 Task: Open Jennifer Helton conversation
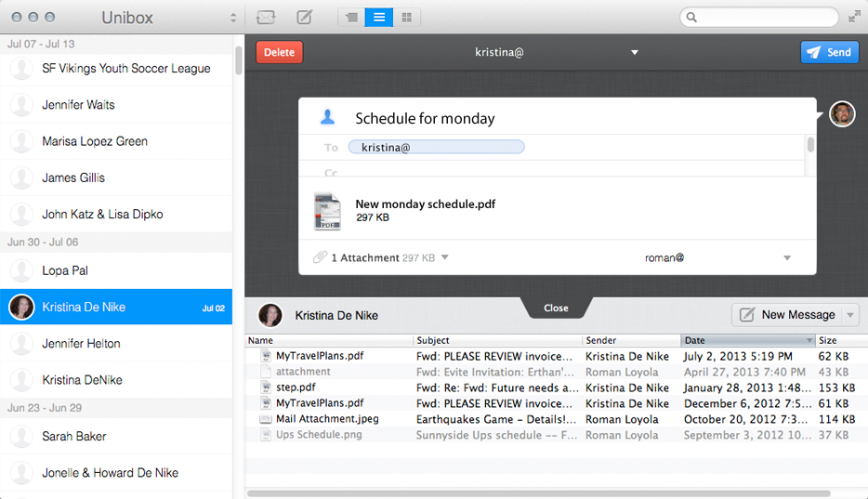click(x=116, y=344)
